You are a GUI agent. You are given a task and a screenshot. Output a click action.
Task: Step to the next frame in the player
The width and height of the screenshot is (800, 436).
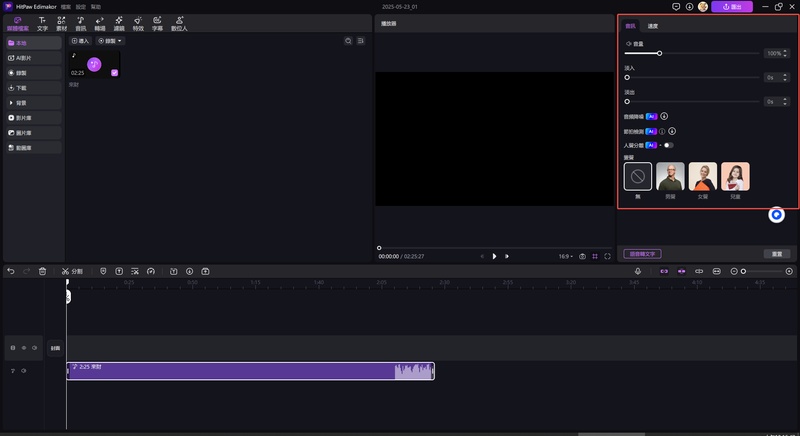[507, 256]
